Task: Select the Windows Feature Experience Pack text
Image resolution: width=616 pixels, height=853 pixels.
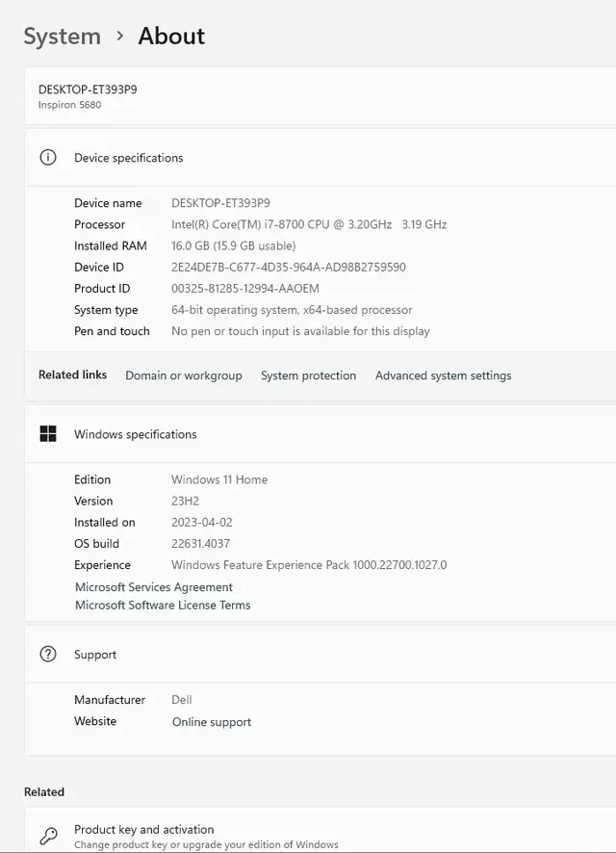Action: point(309,565)
